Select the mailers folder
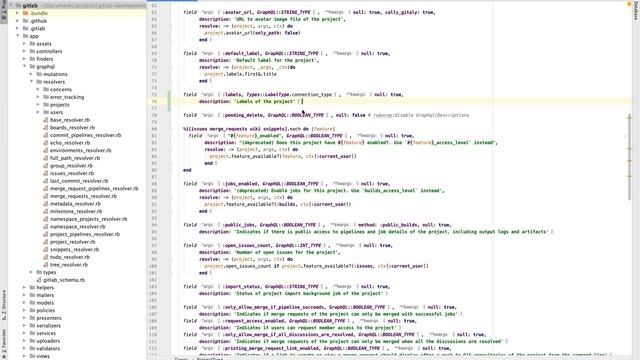 click(x=45, y=295)
